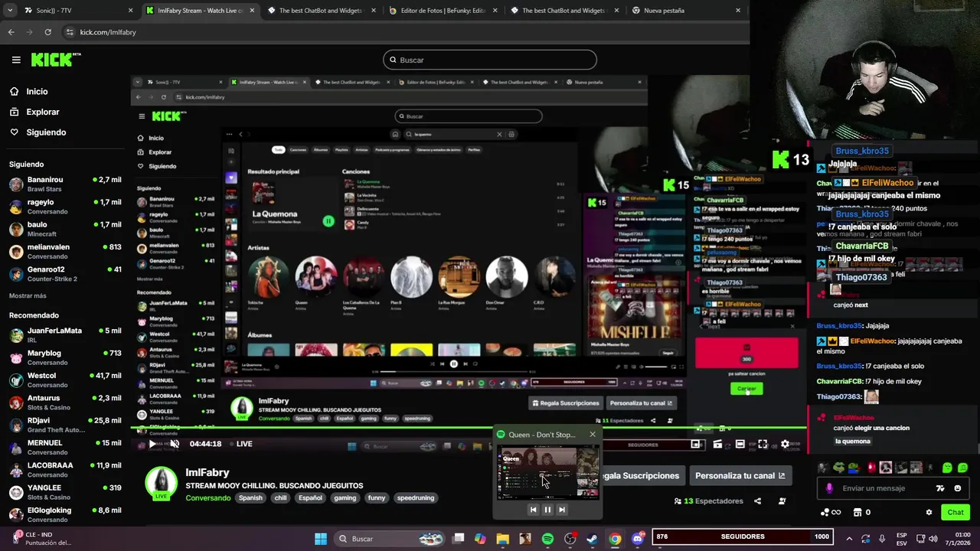Open Westcol recommended channel
This screenshot has width=980, height=551.
point(65,380)
